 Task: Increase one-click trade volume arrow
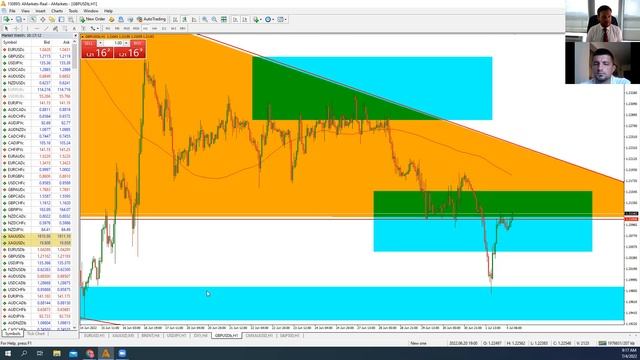(x=126, y=43)
